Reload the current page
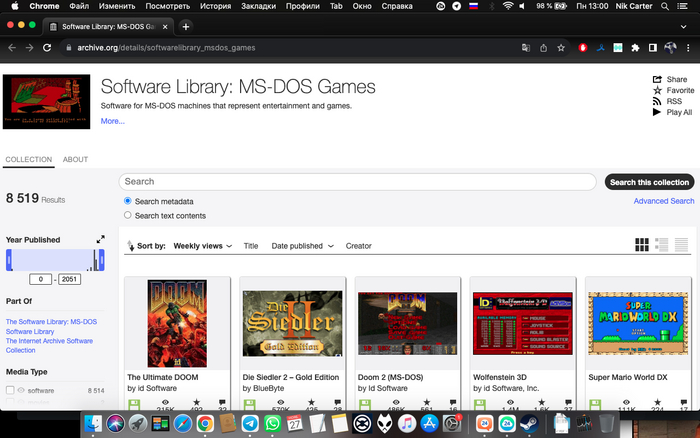This screenshot has height=438, width=700. point(47,48)
